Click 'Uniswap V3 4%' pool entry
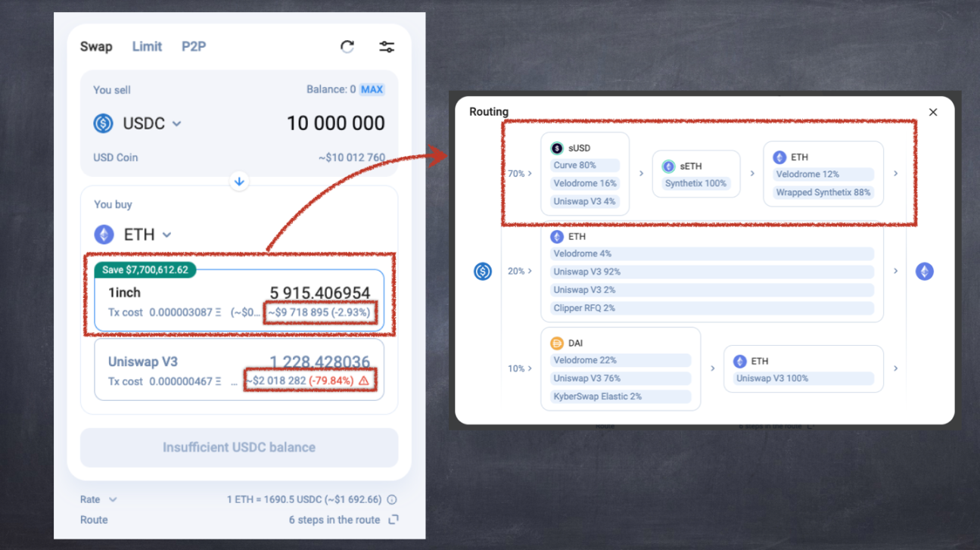 [584, 201]
